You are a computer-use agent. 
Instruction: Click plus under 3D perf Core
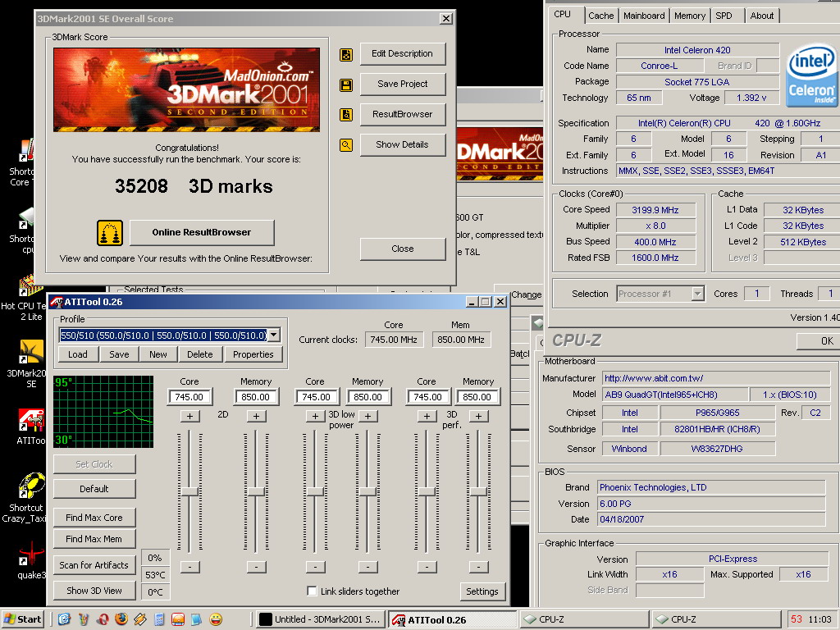tap(427, 416)
